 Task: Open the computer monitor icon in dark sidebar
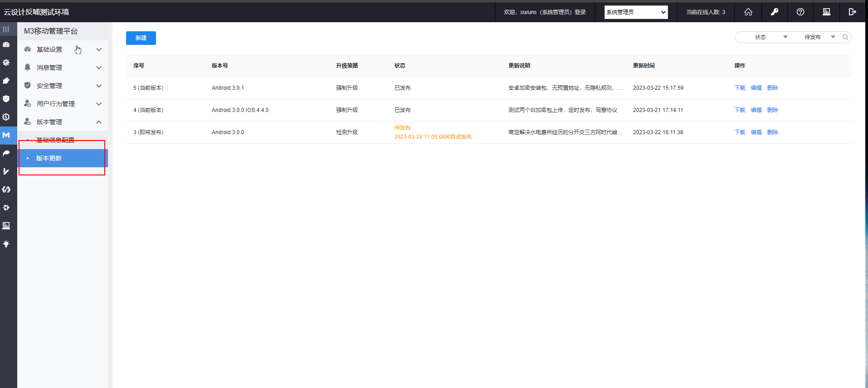coord(6,226)
